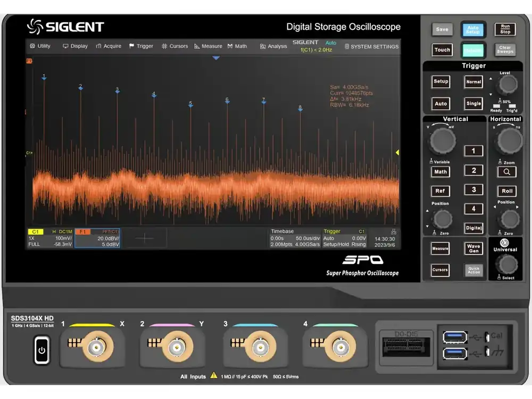The image size is (532, 399).
Task: Toggle channel 2 button
Action: click(473, 170)
